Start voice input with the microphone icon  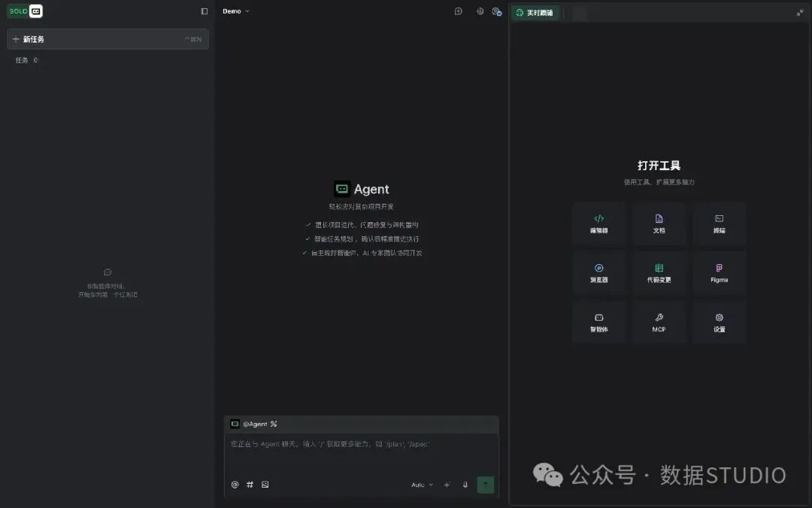(465, 485)
